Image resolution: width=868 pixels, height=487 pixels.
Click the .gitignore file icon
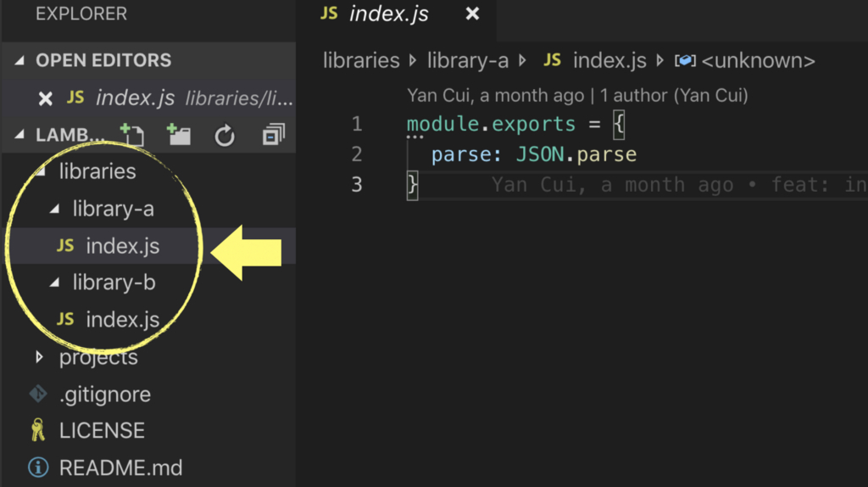[37, 394]
